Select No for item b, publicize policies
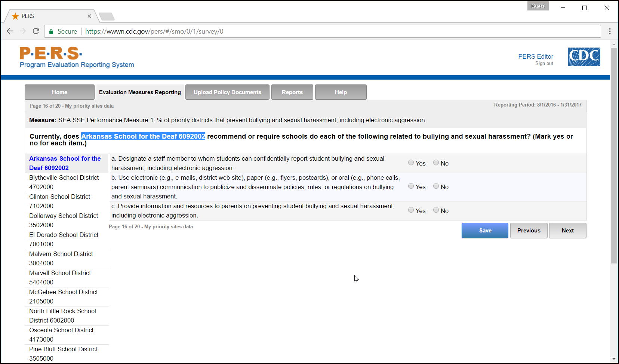Image resolution: width=619 pixels, height=364 pixels. [436, 186]
